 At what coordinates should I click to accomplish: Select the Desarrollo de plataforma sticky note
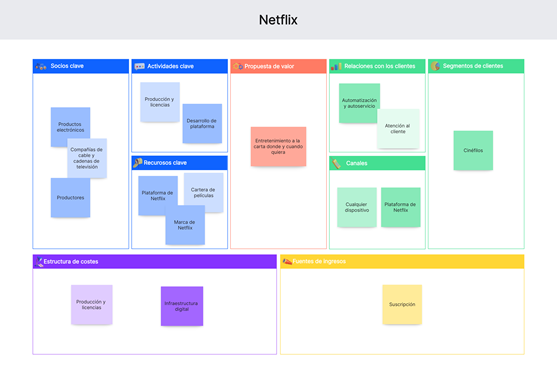click(x=202, y=124)
